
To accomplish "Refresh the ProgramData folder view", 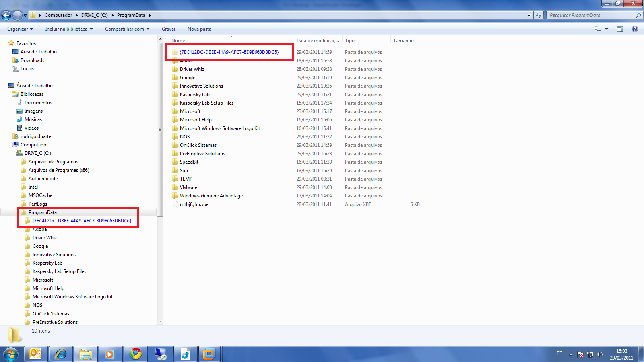I will 539,15.
